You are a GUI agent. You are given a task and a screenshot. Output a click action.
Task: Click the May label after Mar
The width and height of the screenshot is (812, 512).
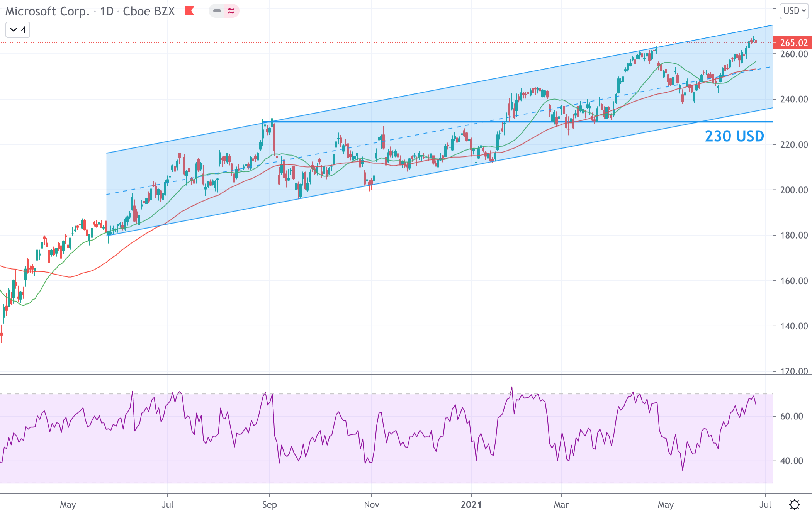click(x=666, y=505)
